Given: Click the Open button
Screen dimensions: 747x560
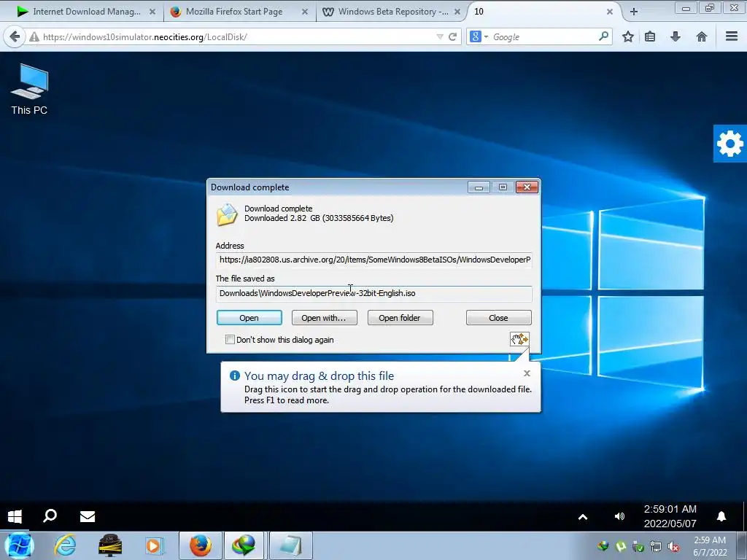Looking at the screenshot, I should coord(249,318).
